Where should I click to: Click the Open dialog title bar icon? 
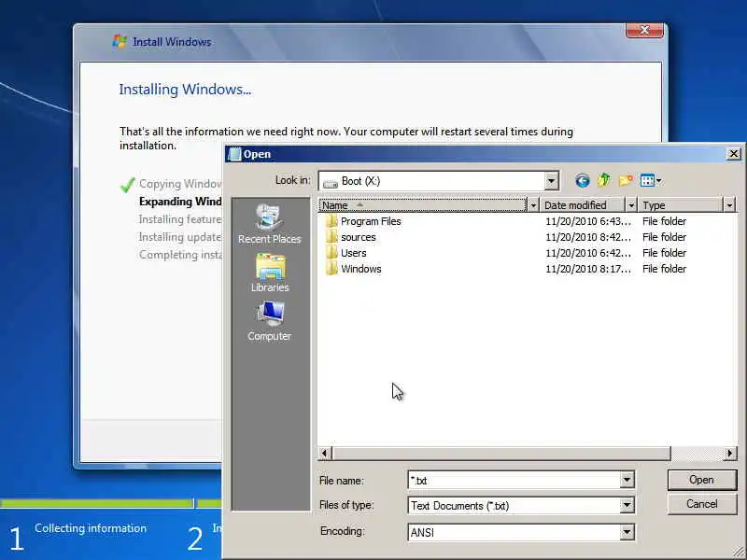coord(235,154)
